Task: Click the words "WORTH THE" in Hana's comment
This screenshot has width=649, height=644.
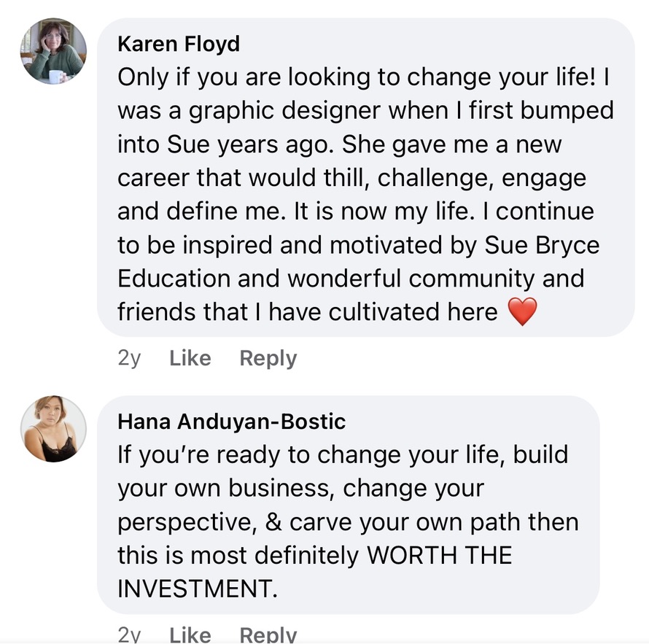Action: (439, 556)
